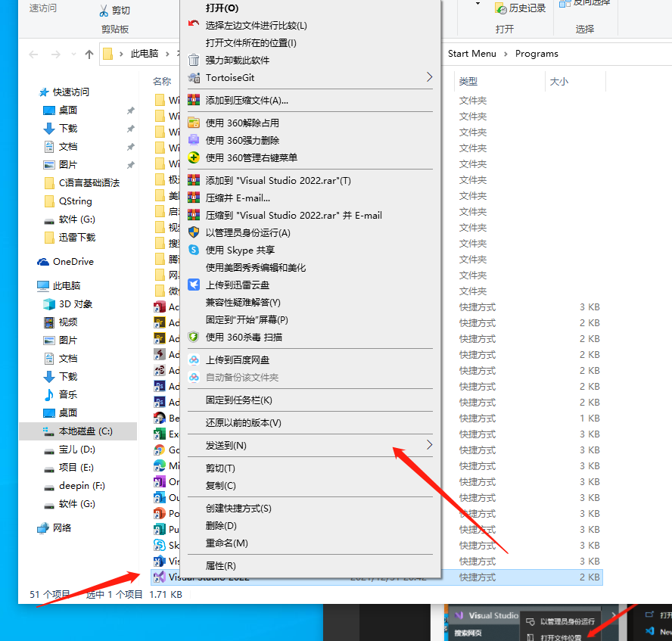
Task: Sort by 类型 column header
Action: pyautogui.click(x=468, y=82)
